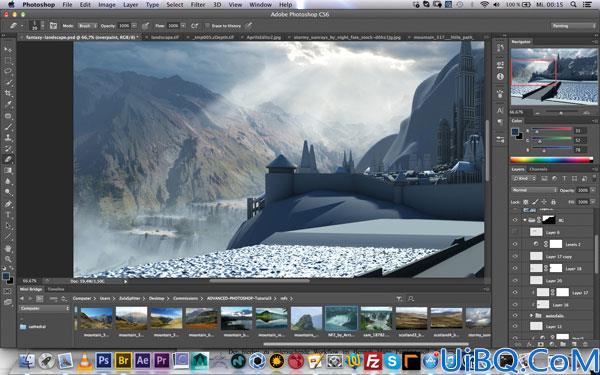Viewport: 600px width, 375px height.
Task: Toggle visibility of Layer 17
Action: pyautogui.click(x=515, y=293)
